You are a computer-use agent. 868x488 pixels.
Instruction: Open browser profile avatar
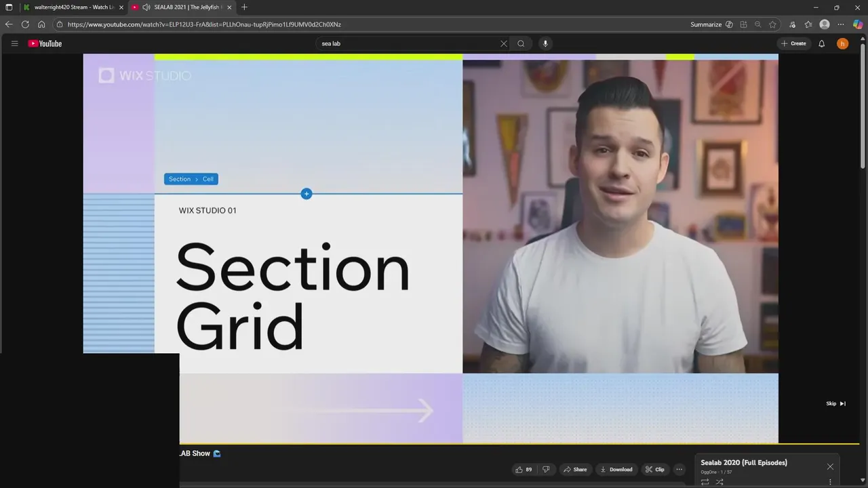pyautogui.click(x=825, y=24)
